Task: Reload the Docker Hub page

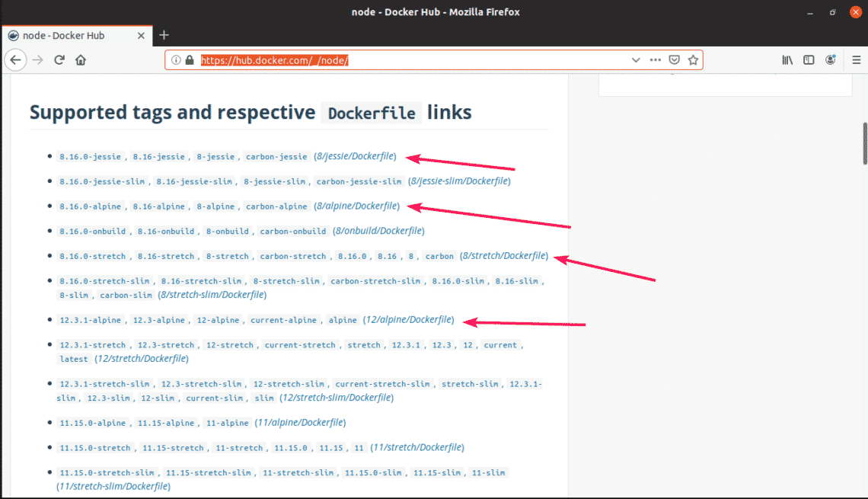Action: 59,60
